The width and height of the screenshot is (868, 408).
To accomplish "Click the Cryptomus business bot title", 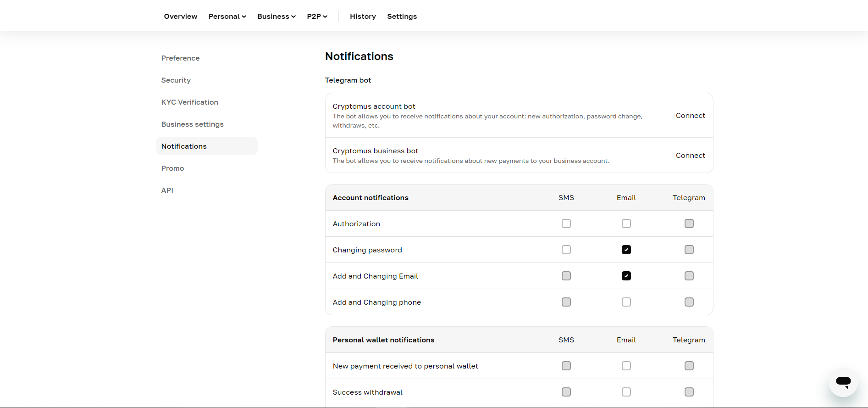I will coord(376,151).
